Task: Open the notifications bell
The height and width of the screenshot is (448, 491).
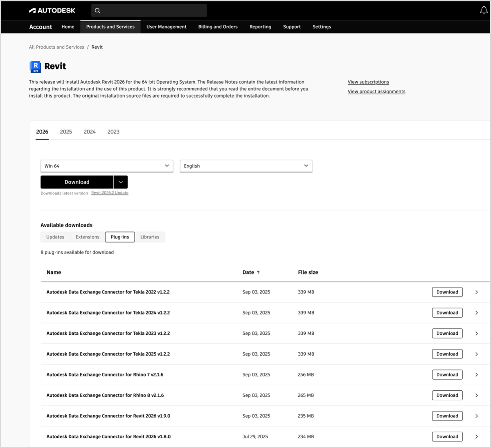Action: (x=484, y=11)
